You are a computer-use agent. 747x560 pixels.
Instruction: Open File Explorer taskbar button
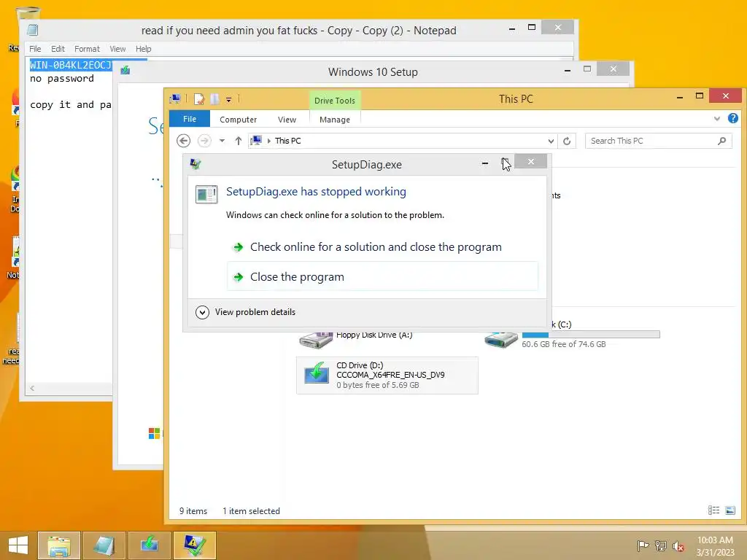(59, 545)
